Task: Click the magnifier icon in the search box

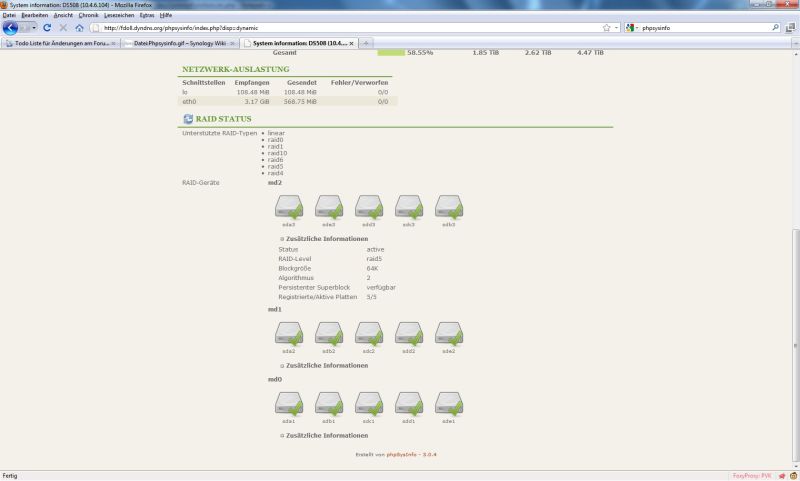Action: pyautogui.click(x=775, y=28)
